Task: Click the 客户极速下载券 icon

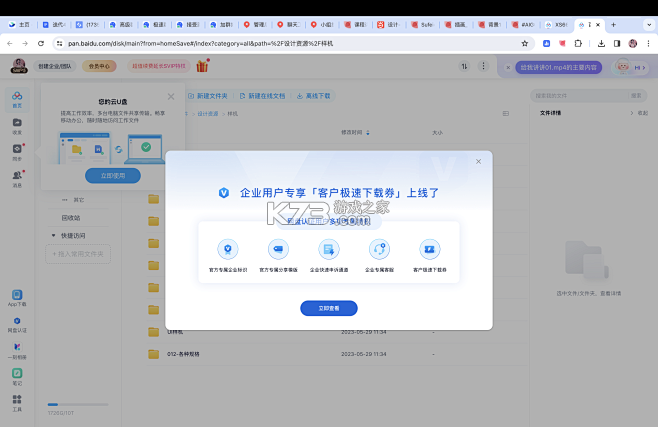Action: click(x=430, y=249)
